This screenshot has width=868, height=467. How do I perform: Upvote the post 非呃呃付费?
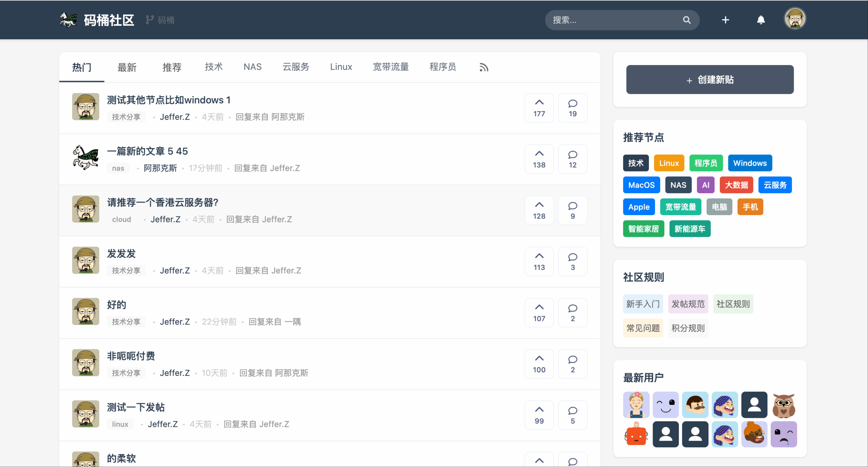pyautogui.click(x=539, y=364)
